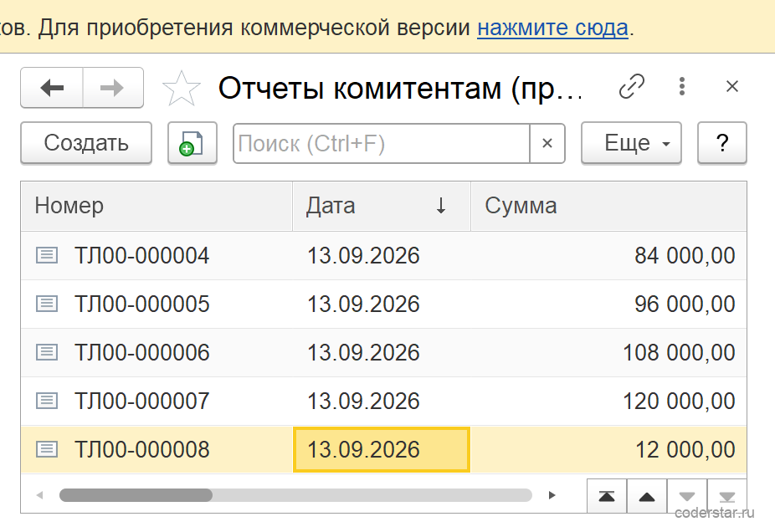
Task: Jump to the first row of the list
Action: pyautogui.click(x=607, y=496)
